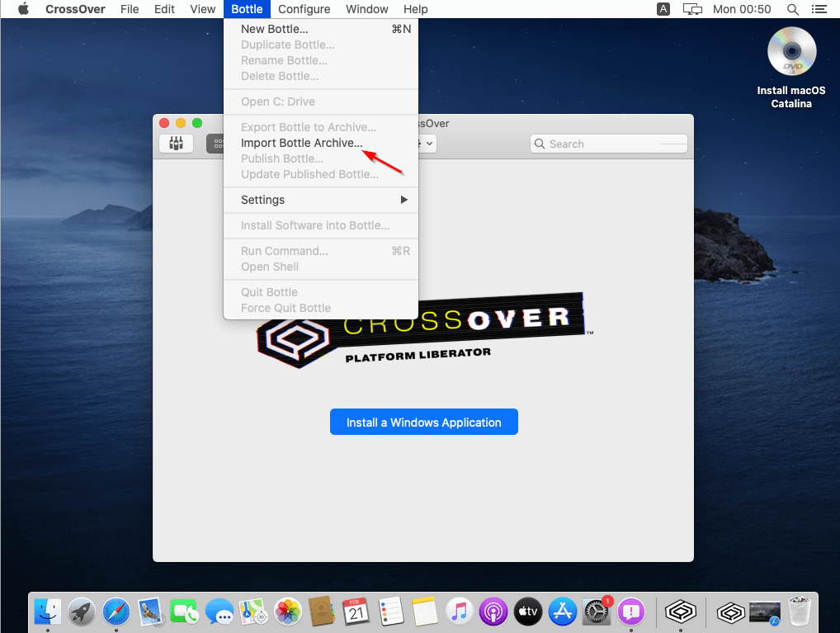Click the menu bar clock Mon 00:50
The width and height of the screenshot is (840, 633).
(x=742, y=9)
